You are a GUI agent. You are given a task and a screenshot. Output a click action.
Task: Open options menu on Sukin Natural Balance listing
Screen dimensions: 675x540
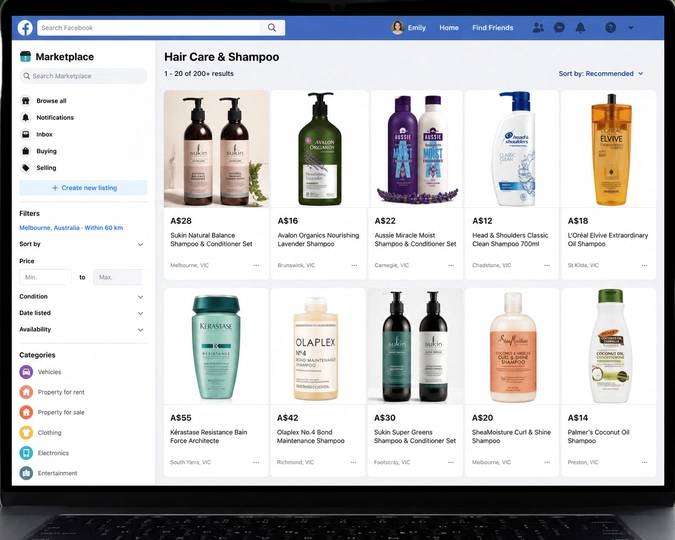coord(256,265)
